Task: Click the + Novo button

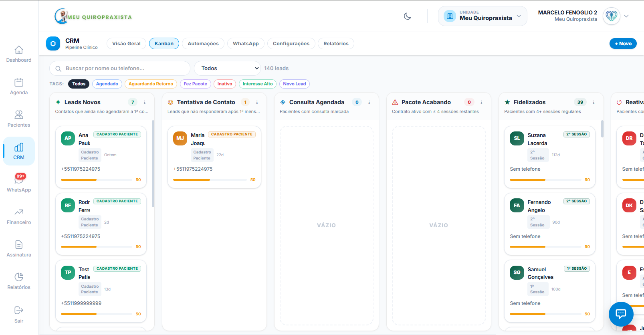Action: click(x=623, y=44)
